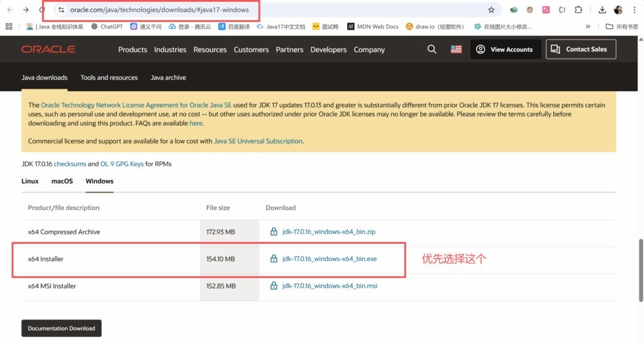Open the Chrome three-dot menu
Image resolution: width=644 pixels, height=344 pixels.
click(634, 10)
